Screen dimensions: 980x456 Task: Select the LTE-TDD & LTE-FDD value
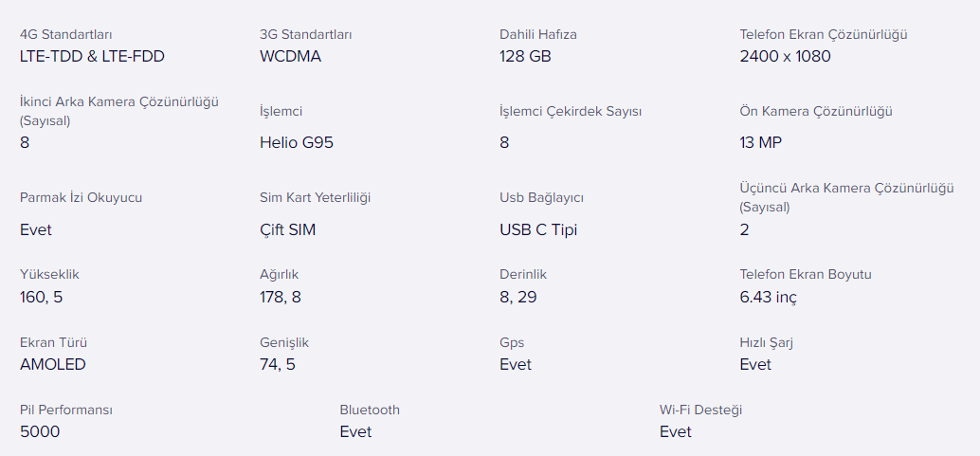[x=93, y=56]
